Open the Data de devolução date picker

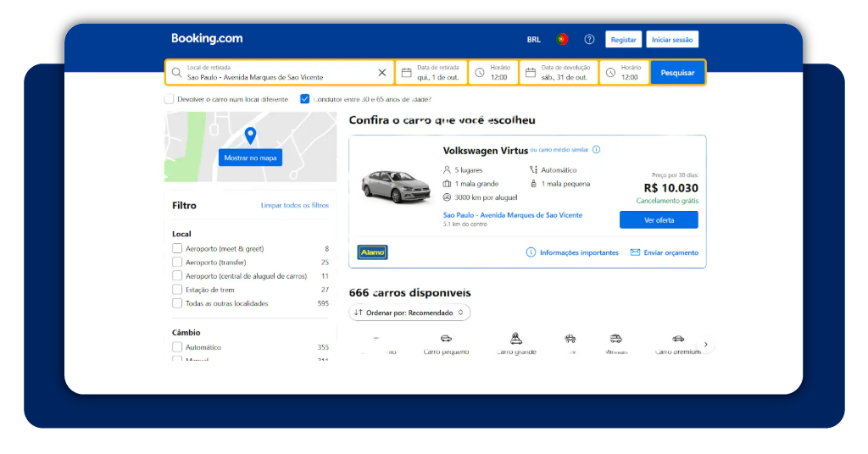click(559, 73)
